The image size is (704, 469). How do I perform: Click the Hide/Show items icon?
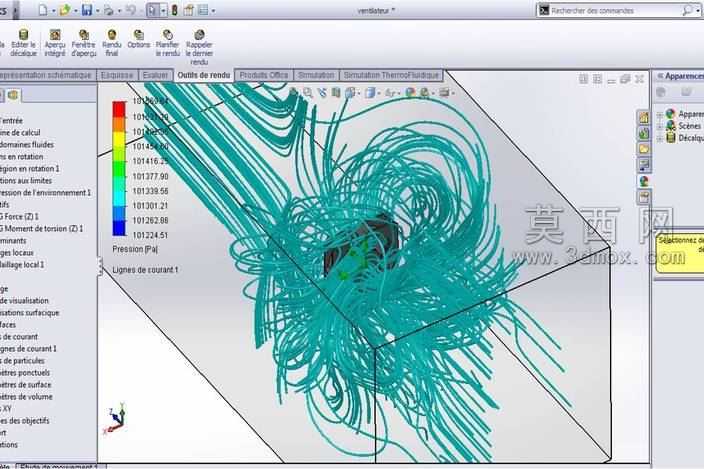click(390, 93)
